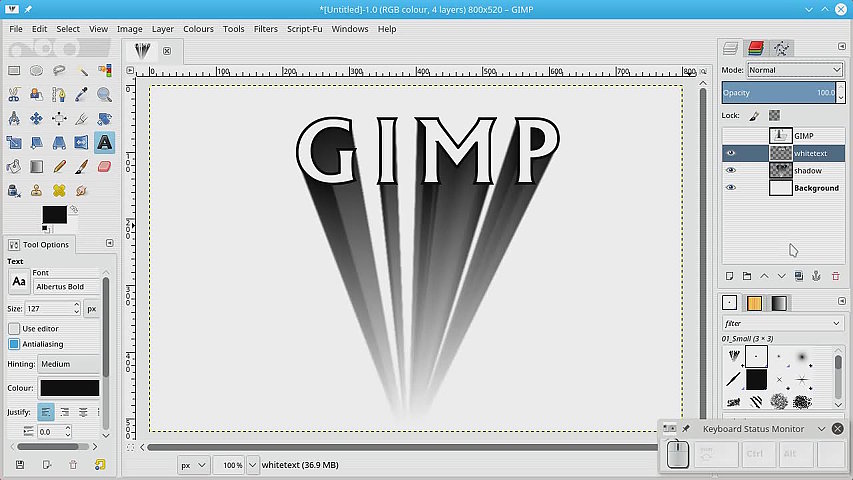Select the Text tool
Screen dimensions: 853x480
[104, 143]
